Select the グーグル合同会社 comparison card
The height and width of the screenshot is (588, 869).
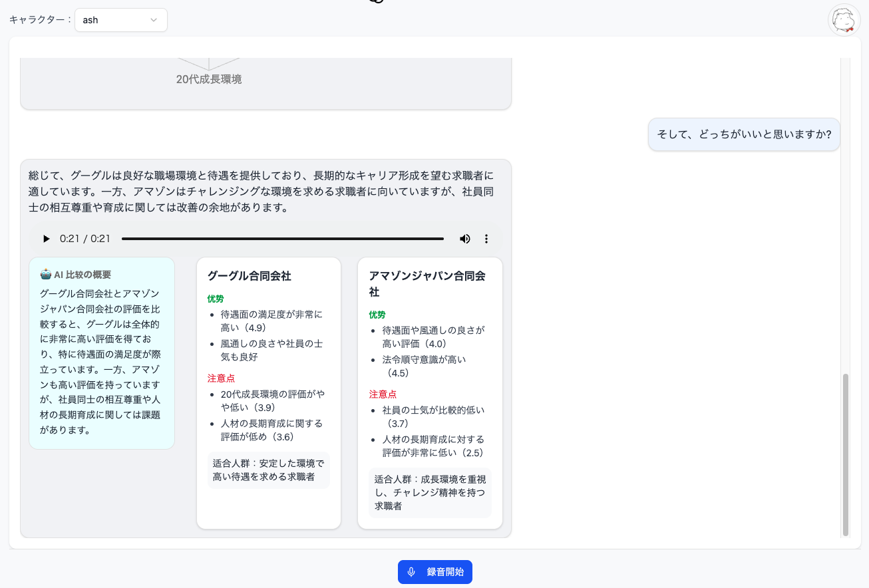click(x=268, y=393)
